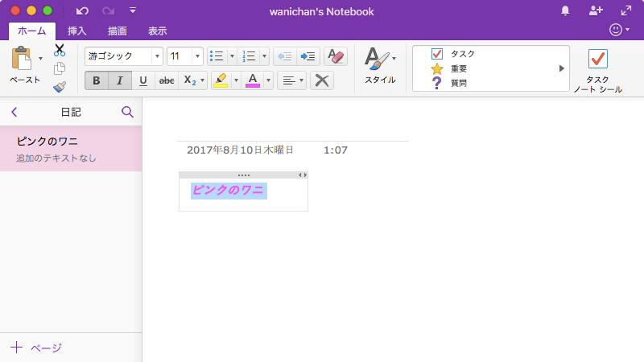Open the Styles (スタイル) gallery
This screenshot has width=644, height=362.
380,66
